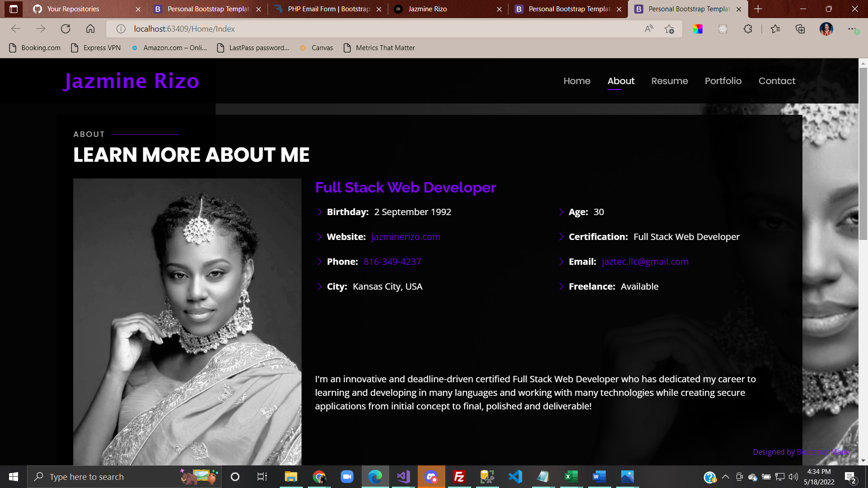Open the Collections toolbar icon
The image size is (868, 488).
point(800,29)
